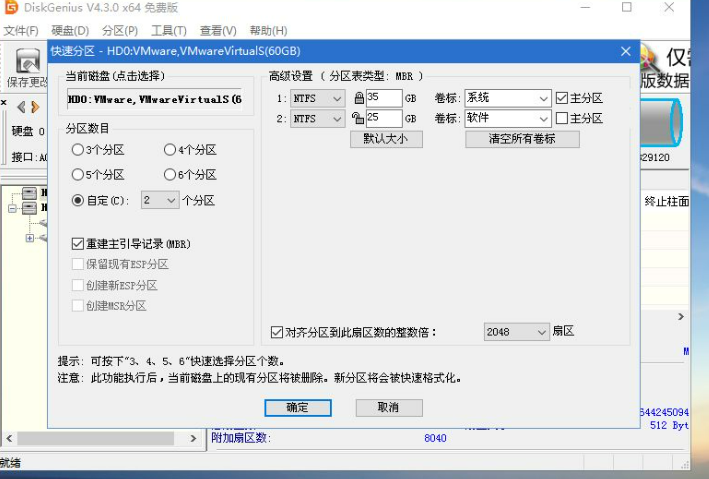Open file system dropdown for partition 2

317,119
